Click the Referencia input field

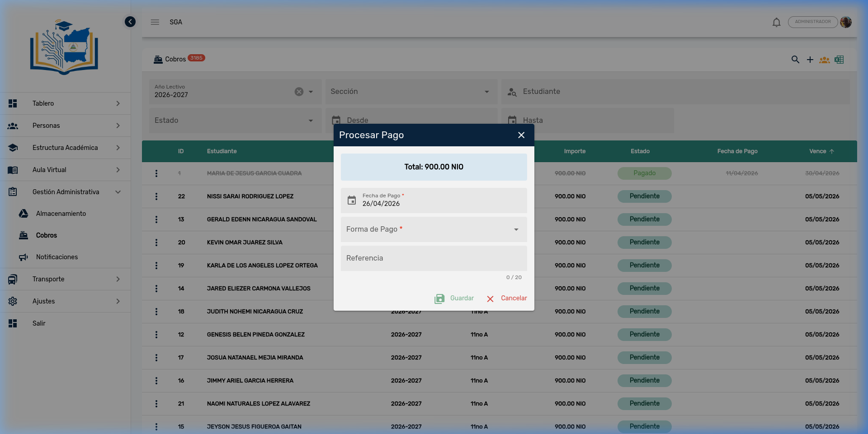(434, 258)
